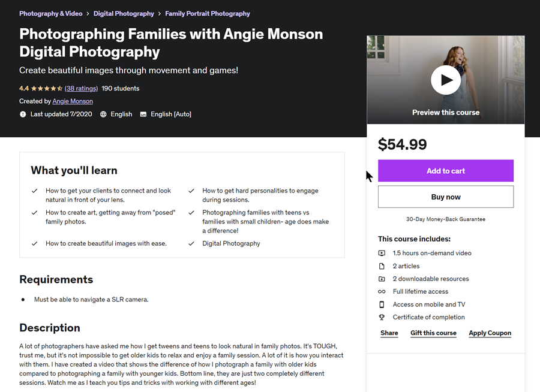Open the Photography & Video breadcrumb
Image resolution: width=540 pixels, height=392 pixels.
click(x=51, y=13)
